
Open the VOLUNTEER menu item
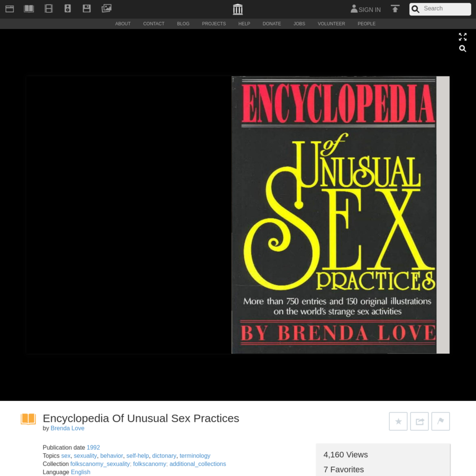tap(331, 24)
